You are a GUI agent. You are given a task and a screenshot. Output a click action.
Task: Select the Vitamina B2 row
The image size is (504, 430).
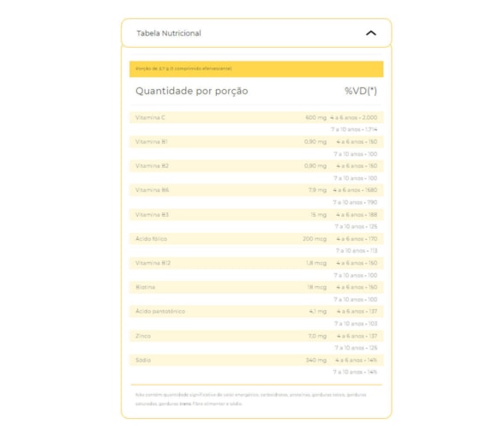256,166
